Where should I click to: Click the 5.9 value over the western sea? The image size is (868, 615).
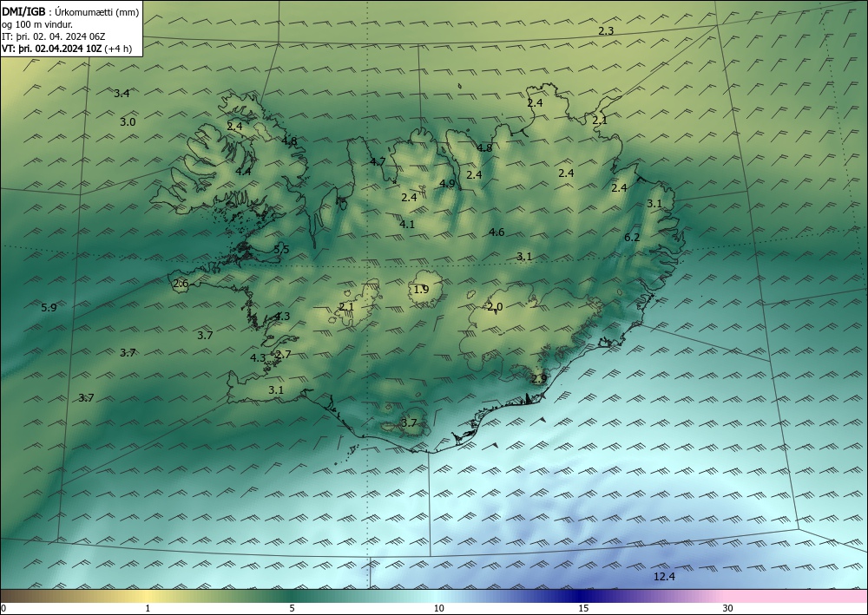(49, 307)
